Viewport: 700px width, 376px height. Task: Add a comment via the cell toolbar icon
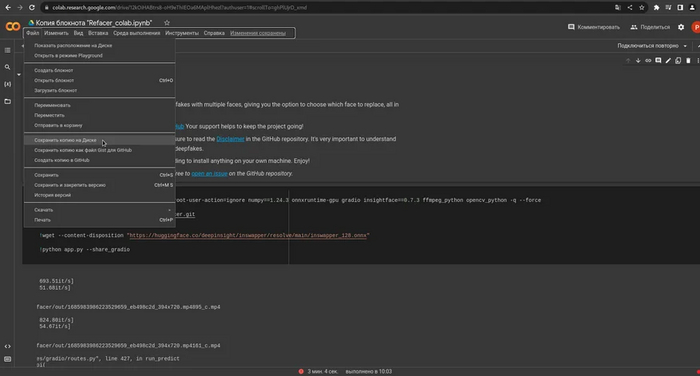[658, 60]
